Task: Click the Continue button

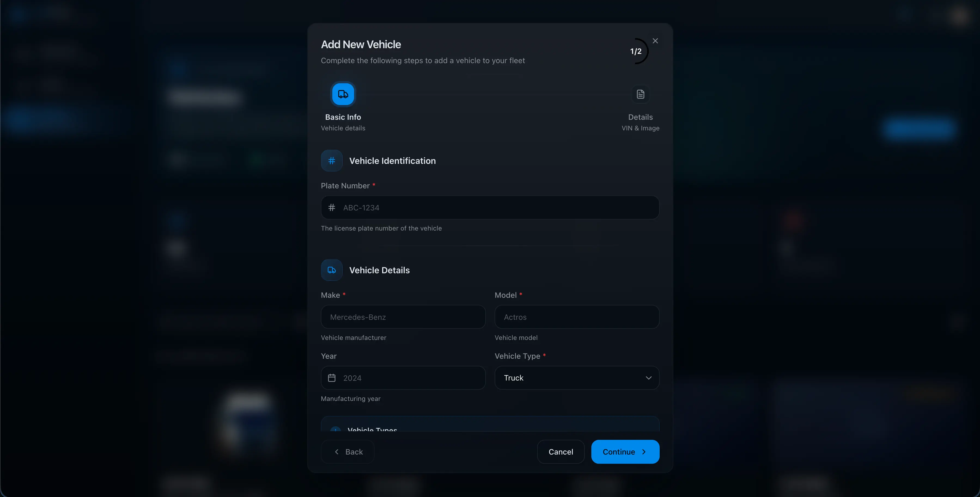Action: tap(625, 452)
